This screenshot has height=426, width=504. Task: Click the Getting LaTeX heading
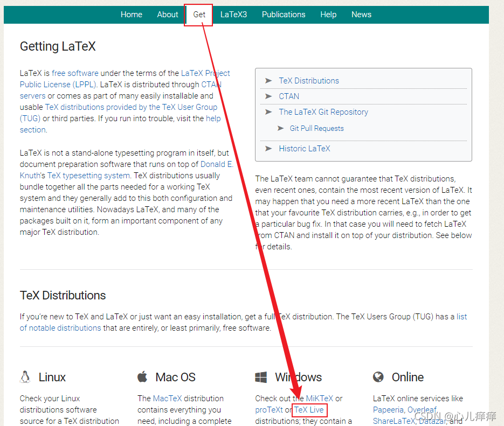(58, 46)
